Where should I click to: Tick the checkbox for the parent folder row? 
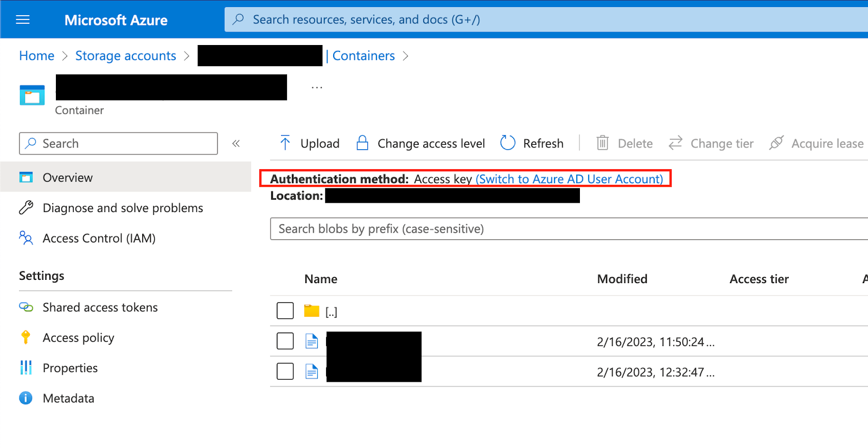coord(285,311)
